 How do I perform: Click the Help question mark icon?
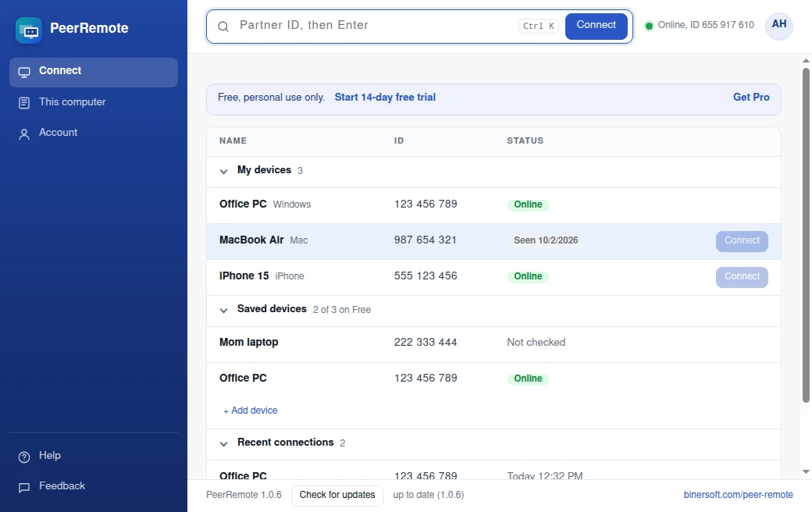click(24, 457)
